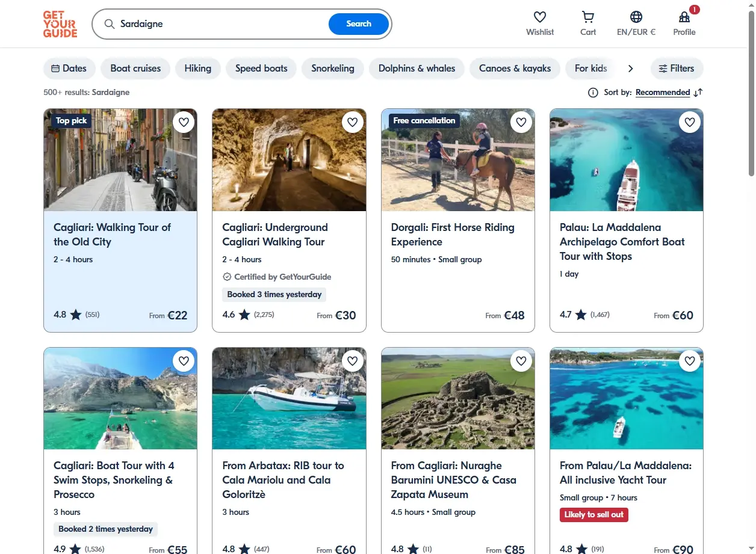Click the page vertical scrollbar
Screen dimensions: 756x554
751,93
